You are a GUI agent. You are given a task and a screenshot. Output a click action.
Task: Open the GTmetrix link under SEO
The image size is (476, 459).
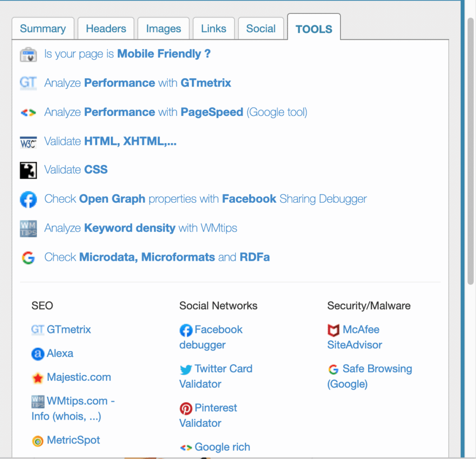point(69,330)
